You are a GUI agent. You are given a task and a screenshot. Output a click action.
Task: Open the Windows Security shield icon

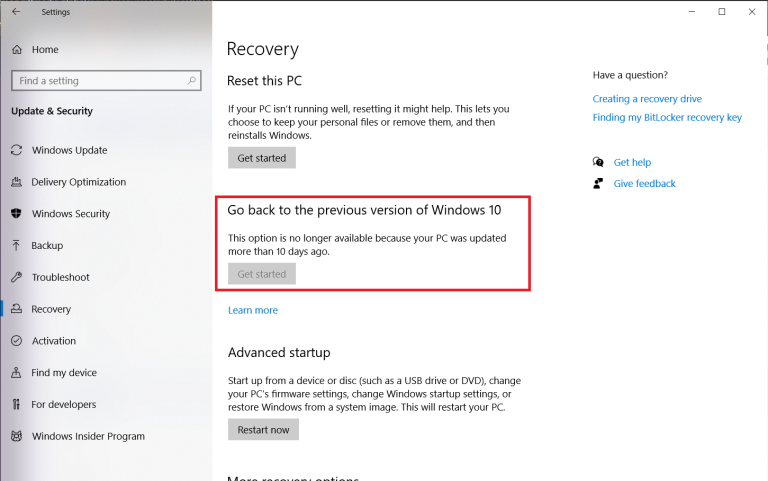[17, 214]
